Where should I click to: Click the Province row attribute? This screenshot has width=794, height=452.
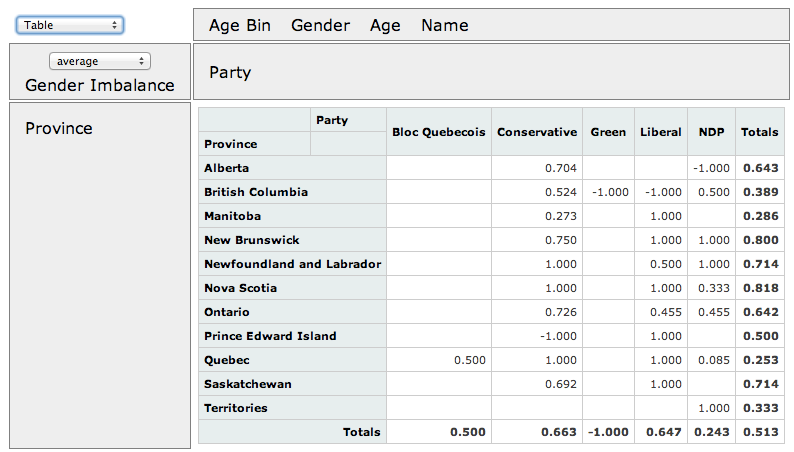[59, 128]
